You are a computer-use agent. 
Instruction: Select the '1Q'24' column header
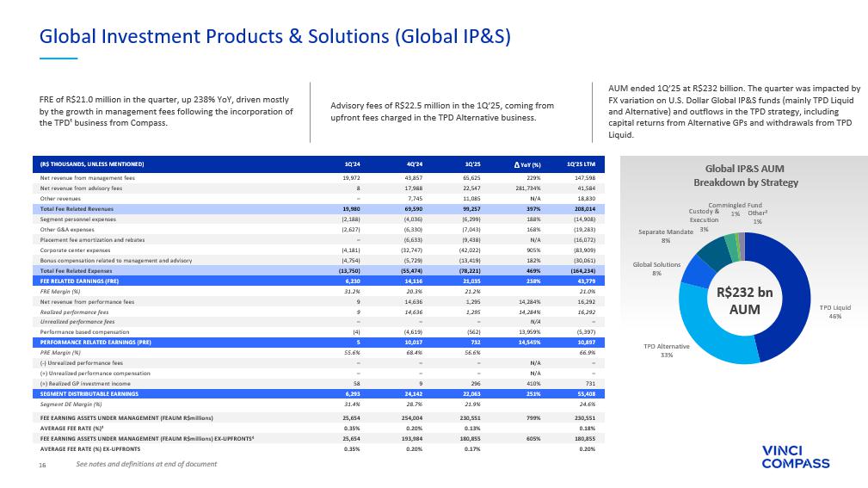coord(352,164)
